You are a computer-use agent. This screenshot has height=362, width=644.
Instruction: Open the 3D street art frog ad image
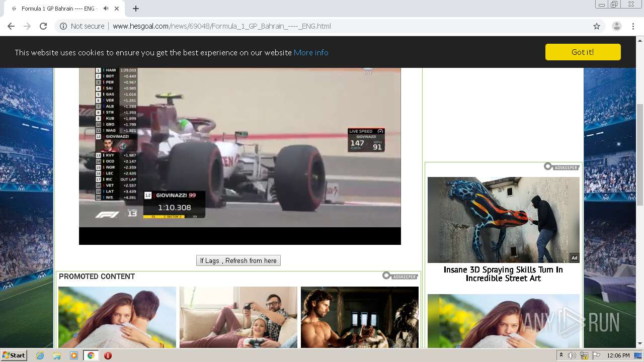(504, 220)
